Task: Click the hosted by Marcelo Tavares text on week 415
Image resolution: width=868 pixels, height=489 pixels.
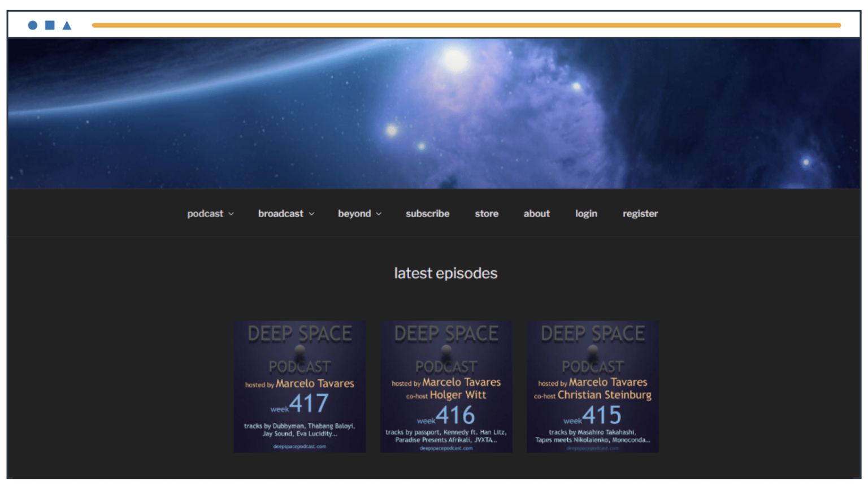Action: 593,382
